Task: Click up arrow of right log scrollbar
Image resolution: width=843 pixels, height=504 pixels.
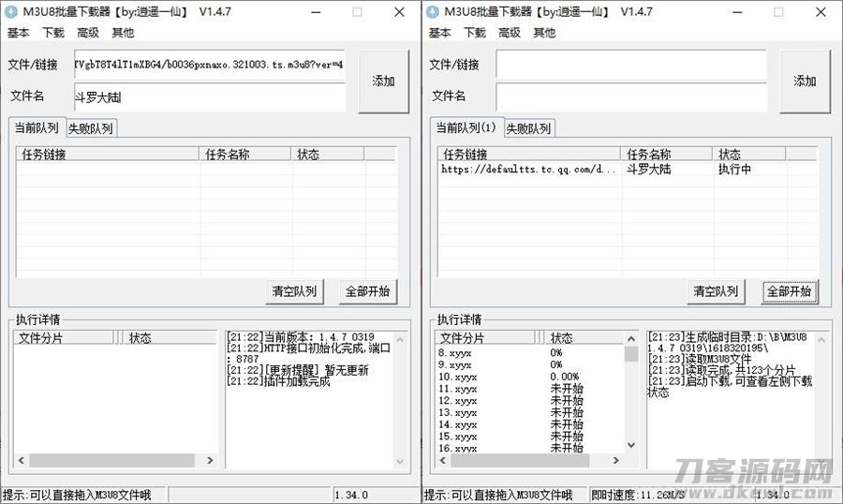Action: 821,340
